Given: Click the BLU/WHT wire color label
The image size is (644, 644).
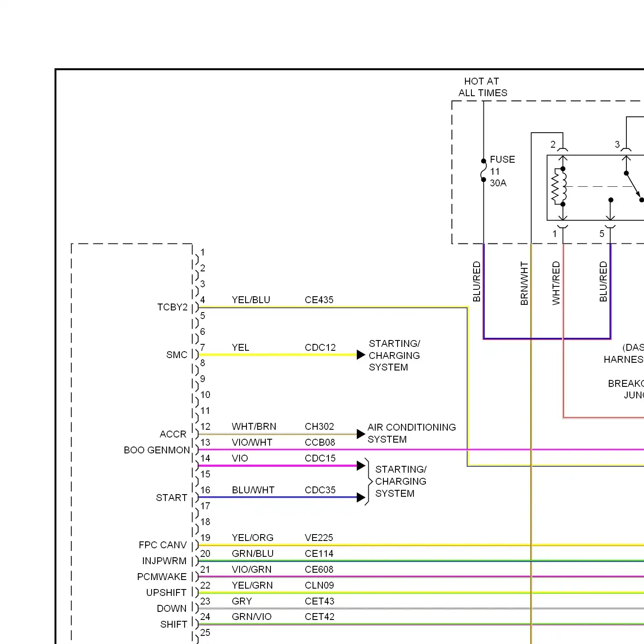Looking at the screenshot, I should [253, 490].
